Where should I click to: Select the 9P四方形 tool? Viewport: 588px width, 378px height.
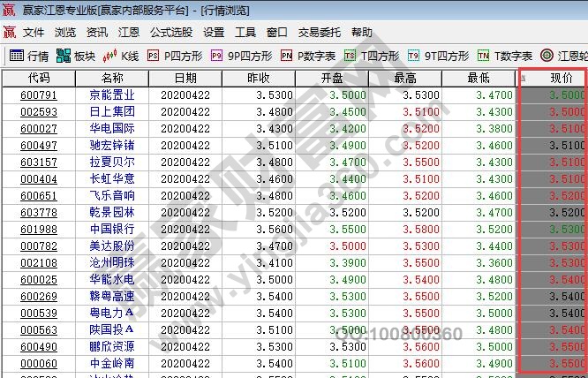click(217, 56)
